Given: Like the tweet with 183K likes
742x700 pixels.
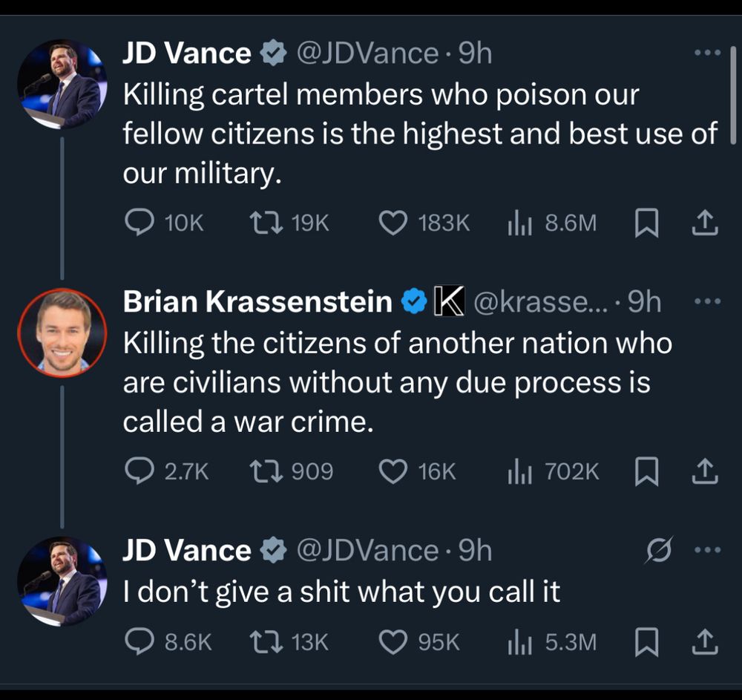Looking at the screenshot, I should point(393,223).
